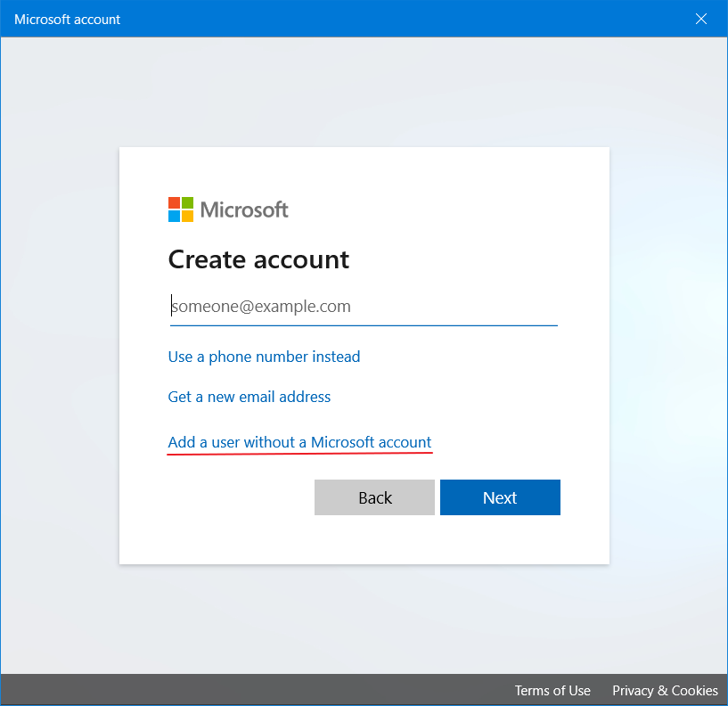728x706 pixels.
Task: Click the red square of Microsoft logo
Action: 175,203
